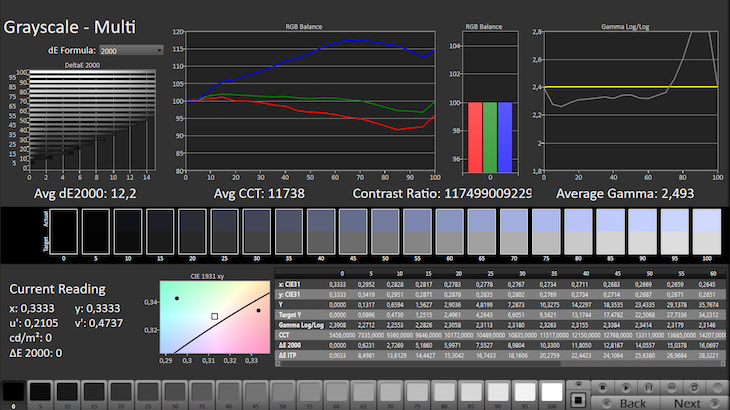This screenshot has width=730, height=410.
Task: Select the 100 white patch in bottom strip
Action: pos(552,392)
